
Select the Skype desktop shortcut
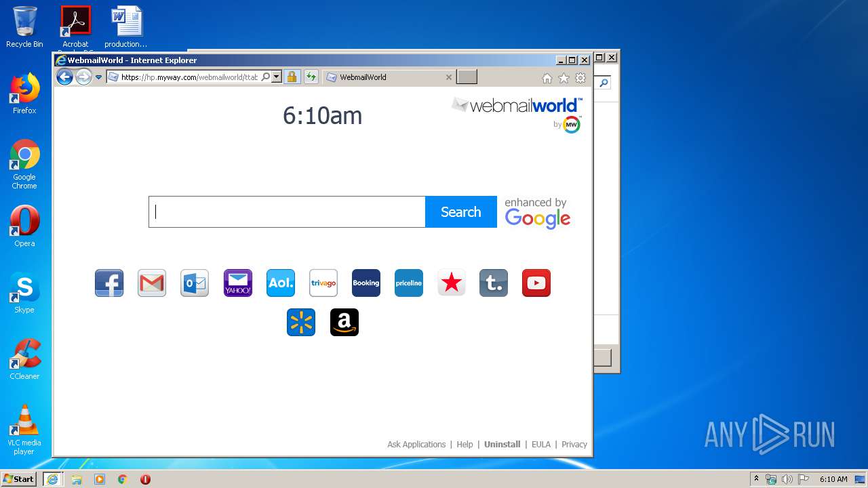pyautogui.click(x=24, y=293)
